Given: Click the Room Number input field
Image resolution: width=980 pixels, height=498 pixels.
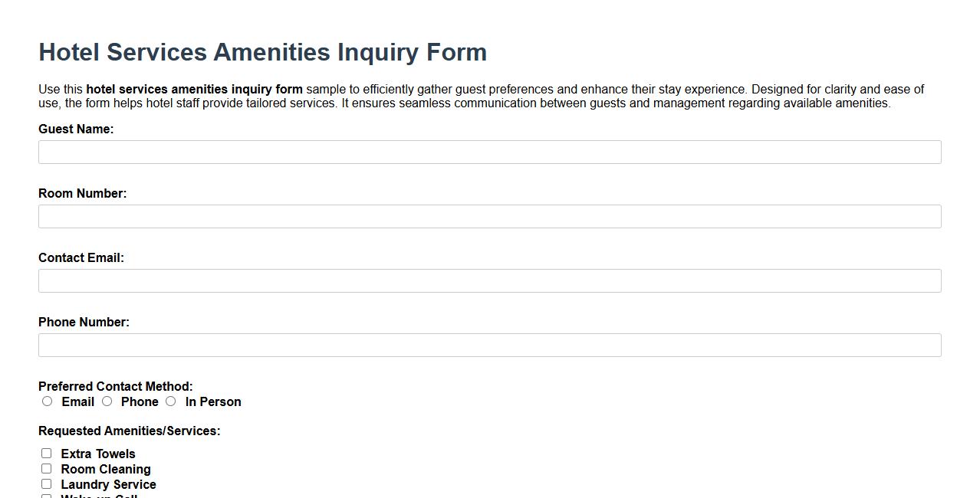Looking at the screenshot, I should (489, 216).
